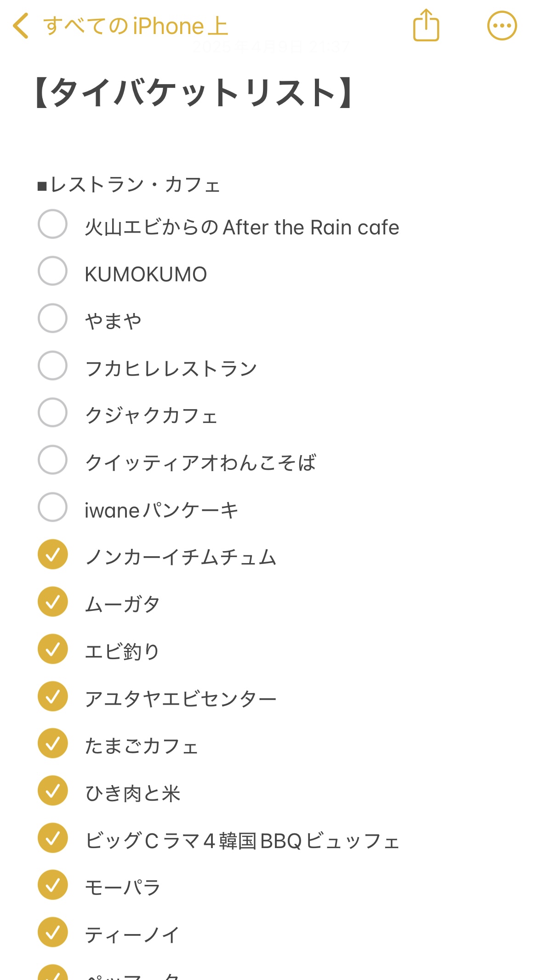Mark KUMOKUMO as completed

tap(53, 271)
